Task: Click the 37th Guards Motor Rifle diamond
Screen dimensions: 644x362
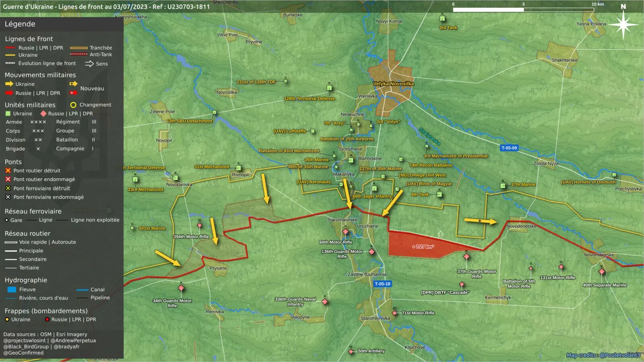Action: (x=466, y=256)
